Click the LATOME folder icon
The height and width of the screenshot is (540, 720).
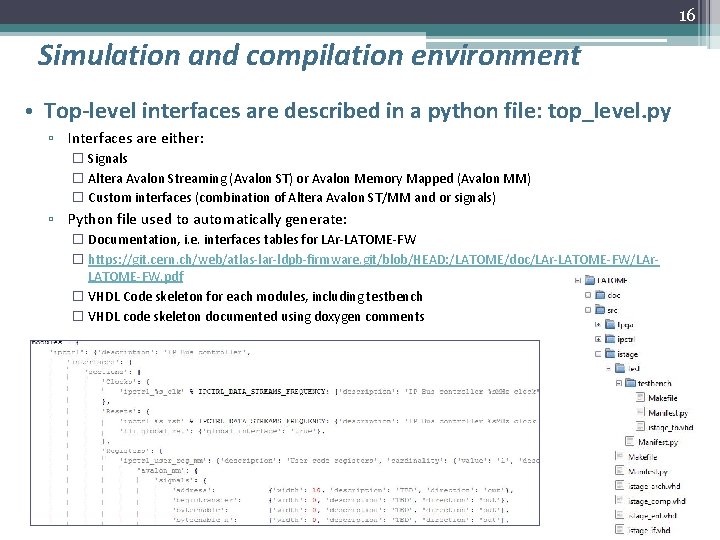[590, 280]
